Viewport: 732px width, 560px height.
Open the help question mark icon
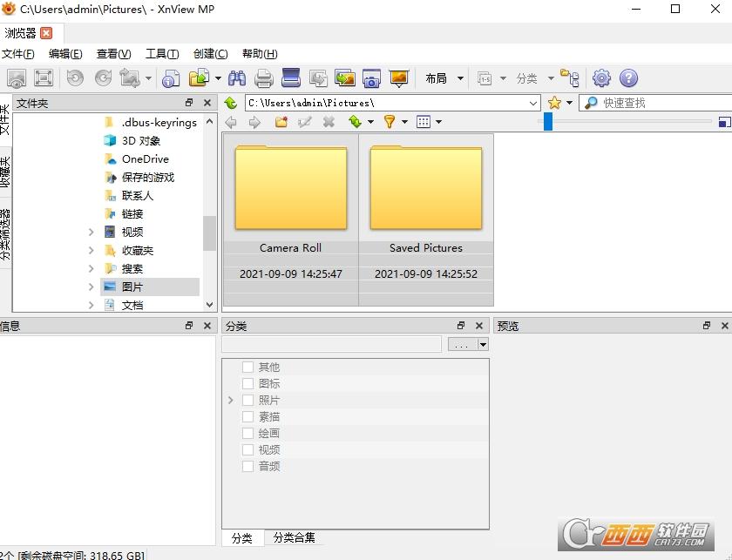coord(628,78)
